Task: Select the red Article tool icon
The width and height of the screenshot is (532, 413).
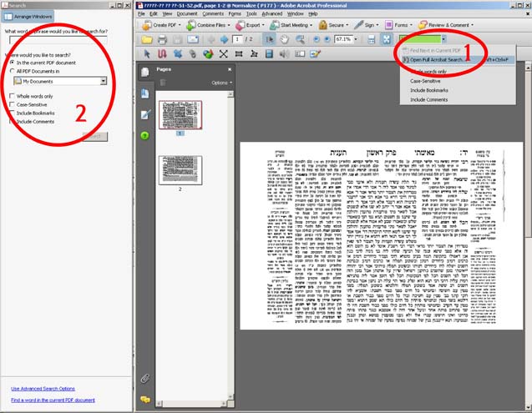Action: click(162, 54)
